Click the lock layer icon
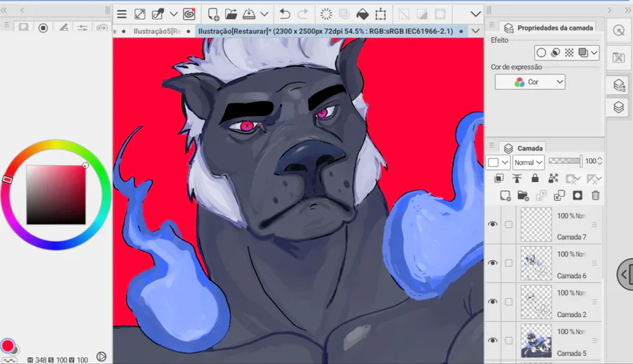The width and height of the screenshot is (633, 364). [x=535, y=178]
